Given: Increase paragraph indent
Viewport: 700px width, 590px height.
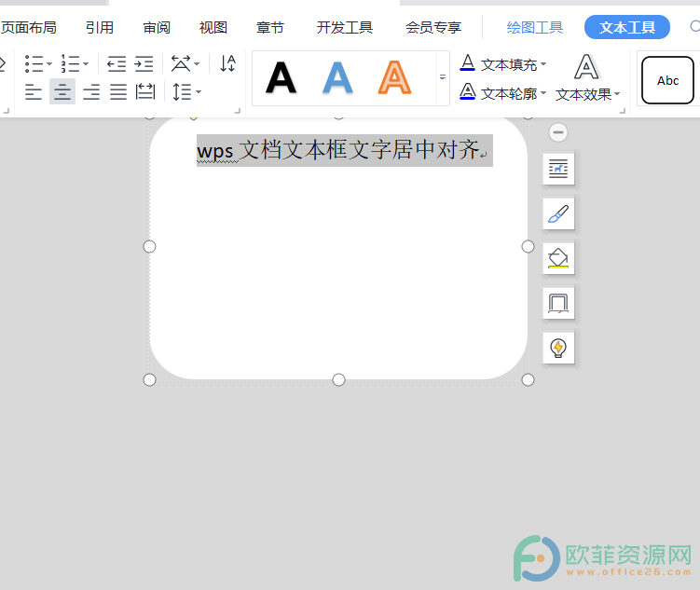Looking at the screenshot, I should [x=144, y=63].
